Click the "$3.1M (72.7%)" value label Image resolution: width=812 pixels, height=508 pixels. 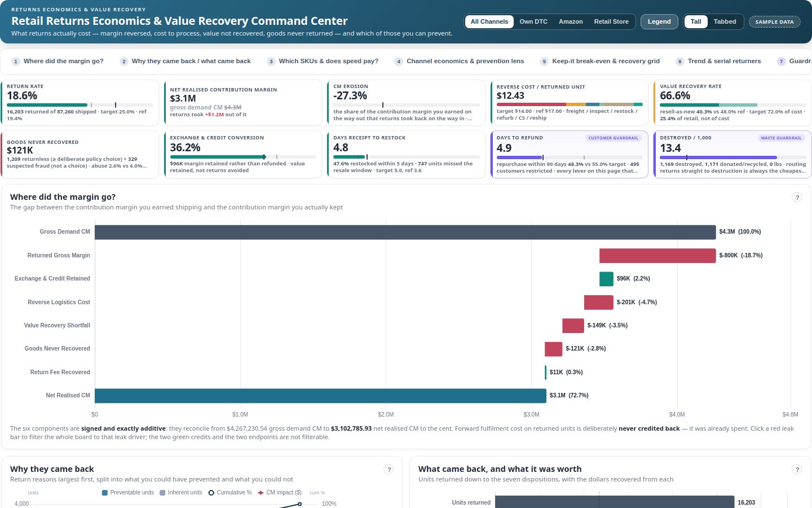[x=569, y=396]
